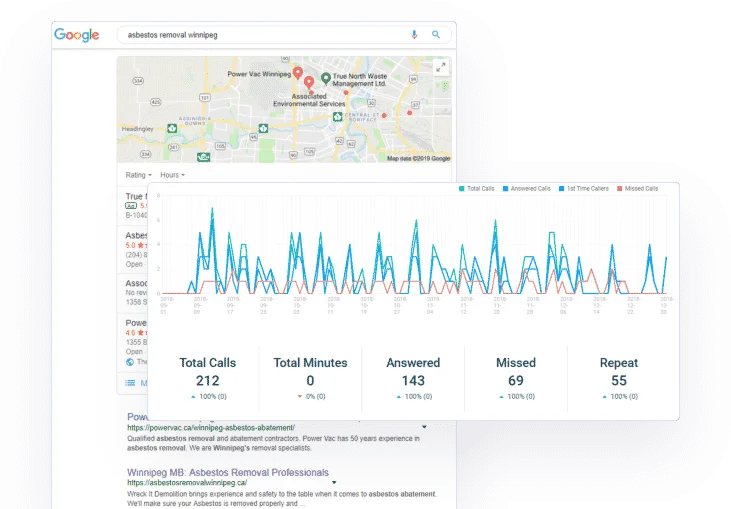Click the list icon for more places

[130, 383]
